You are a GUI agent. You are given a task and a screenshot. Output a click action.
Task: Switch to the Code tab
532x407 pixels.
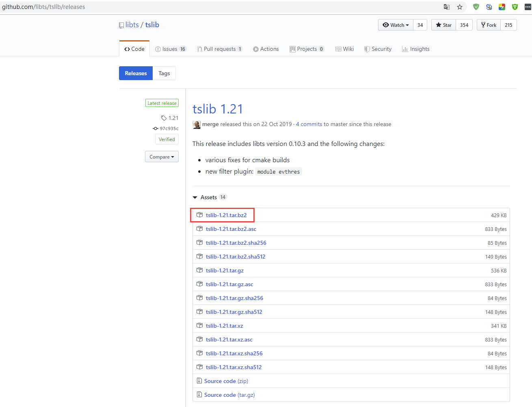click(134, 49)
